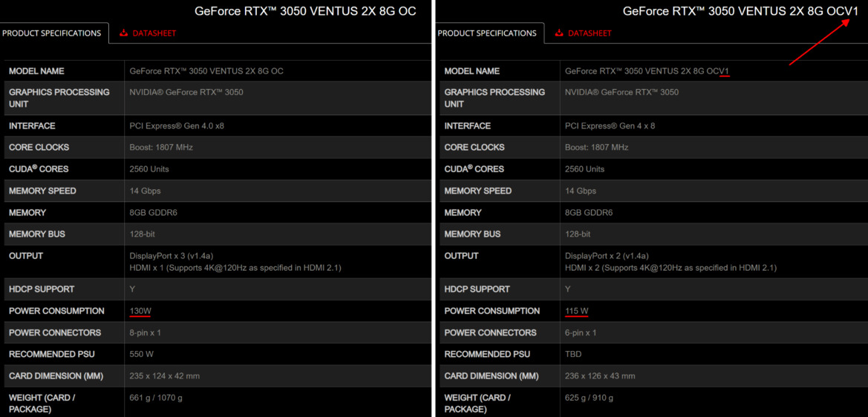Click 'MEMORY SPEED' label in right panel
The height and width of the screenshot is (417, 868).
478,191
